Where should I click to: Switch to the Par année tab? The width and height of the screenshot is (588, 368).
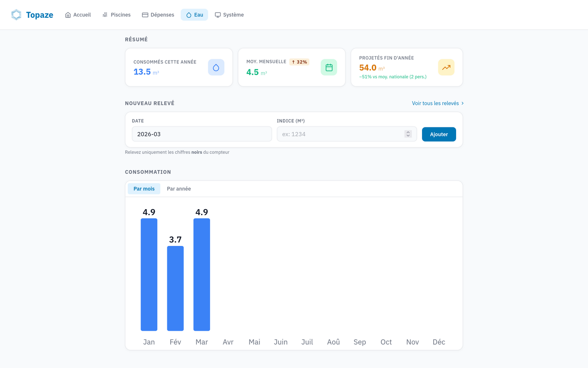tap(179, 189)
